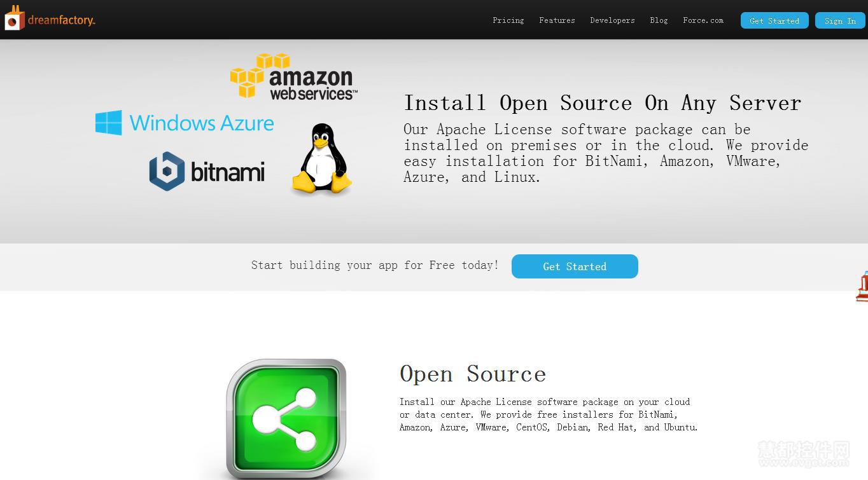Click the Windows Azure logo
The image size is (868, 480).
(185, 123)
